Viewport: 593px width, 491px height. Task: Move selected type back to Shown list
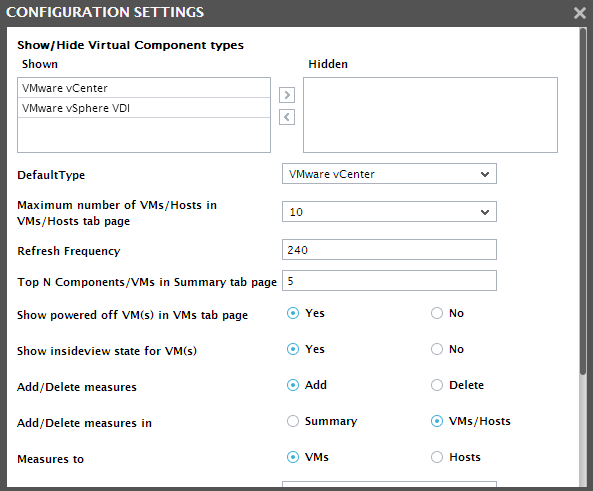click(287, 117)
